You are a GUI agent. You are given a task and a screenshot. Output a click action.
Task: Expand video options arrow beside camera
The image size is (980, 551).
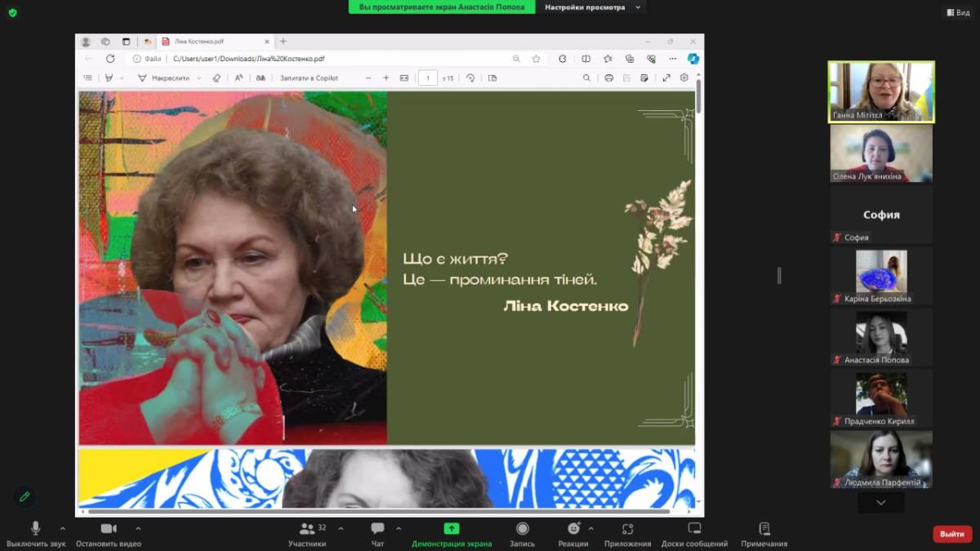[x=138, y=528]
